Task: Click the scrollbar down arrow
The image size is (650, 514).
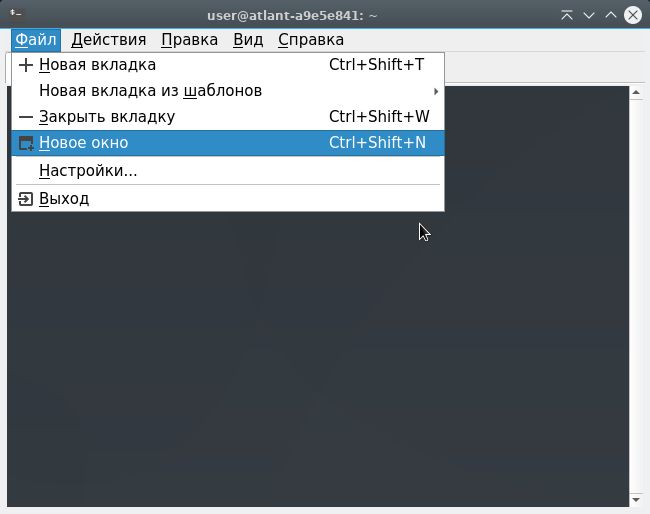Action: [x=636, y=500]
